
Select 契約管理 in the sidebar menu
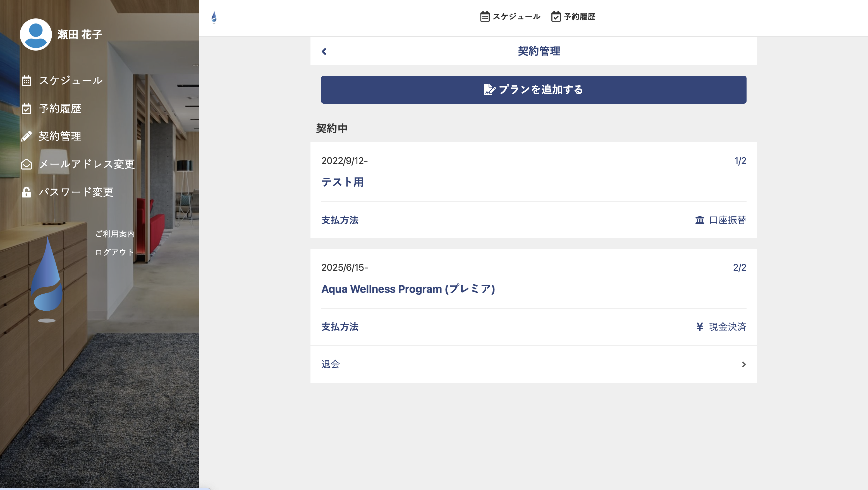[60, 136]
